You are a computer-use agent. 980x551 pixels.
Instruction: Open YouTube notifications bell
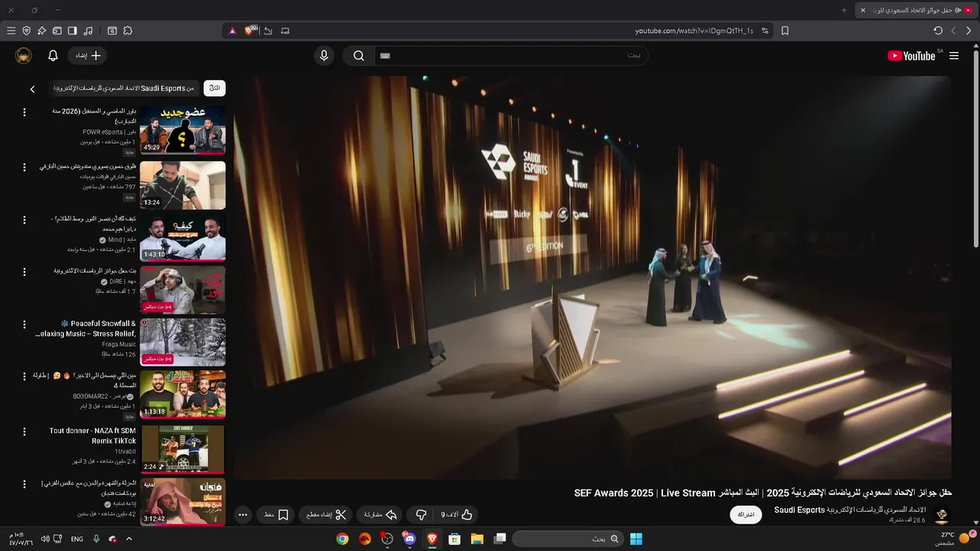53,56
